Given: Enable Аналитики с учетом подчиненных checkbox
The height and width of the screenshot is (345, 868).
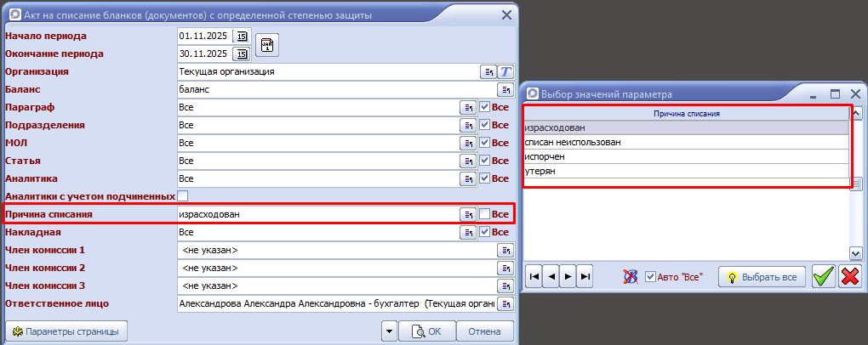Looking at the screenshot, I should (x=183, y=197).
